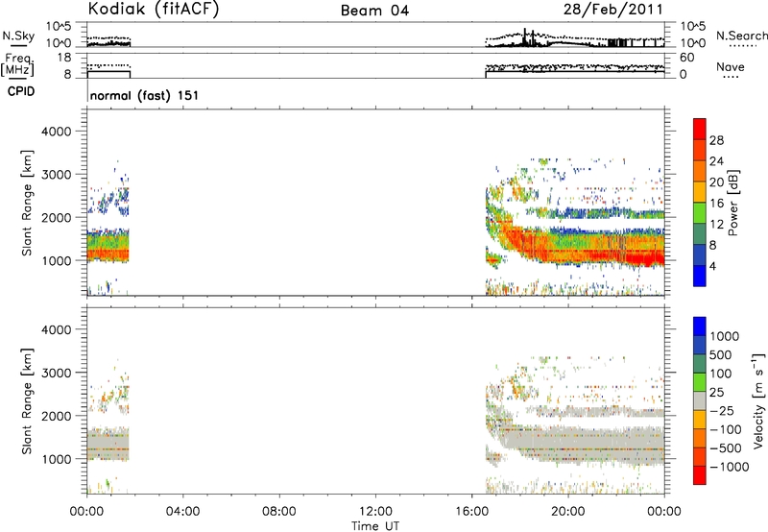Pick the light green 12–16 dB colorbar segment
Screen dimensions: 768x532
[x=700, y=212]
